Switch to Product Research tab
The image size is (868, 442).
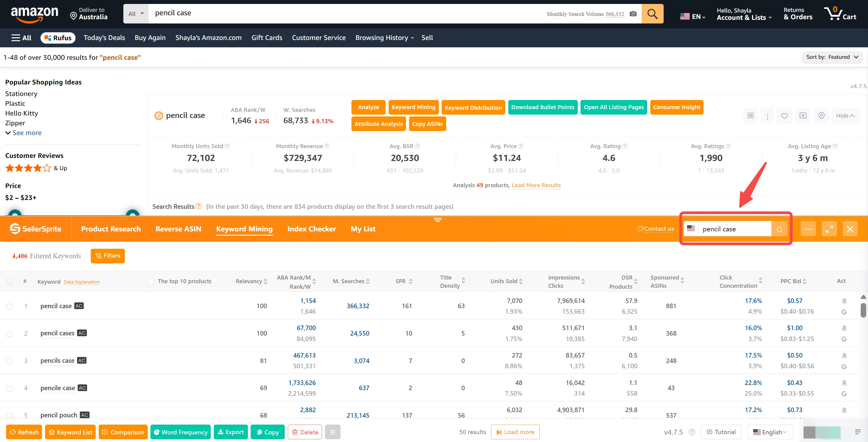pyautogui.click(x=111, y=229)
